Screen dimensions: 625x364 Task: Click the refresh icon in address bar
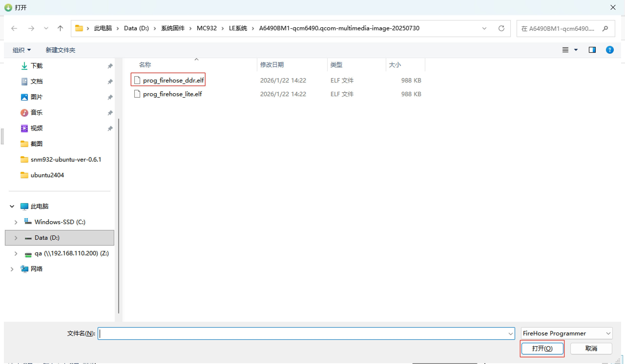(501, 29)
